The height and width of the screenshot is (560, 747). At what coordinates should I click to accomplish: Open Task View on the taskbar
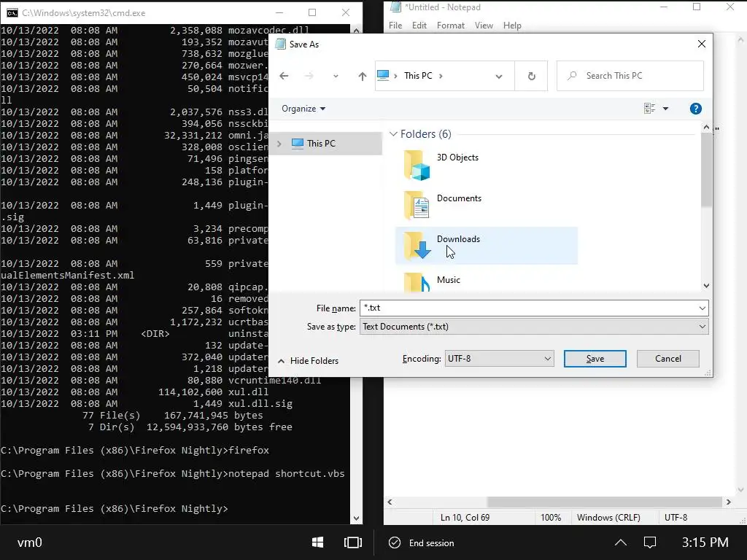coord(352,542)
